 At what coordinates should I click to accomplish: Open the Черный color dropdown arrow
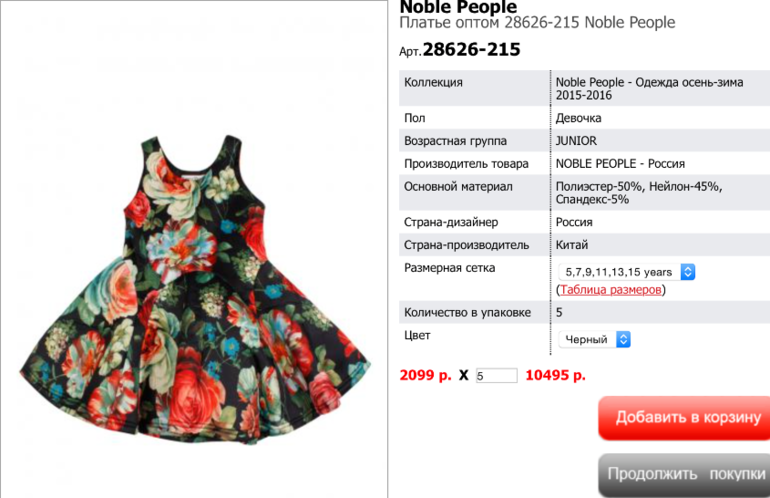(x=623, y=339)
